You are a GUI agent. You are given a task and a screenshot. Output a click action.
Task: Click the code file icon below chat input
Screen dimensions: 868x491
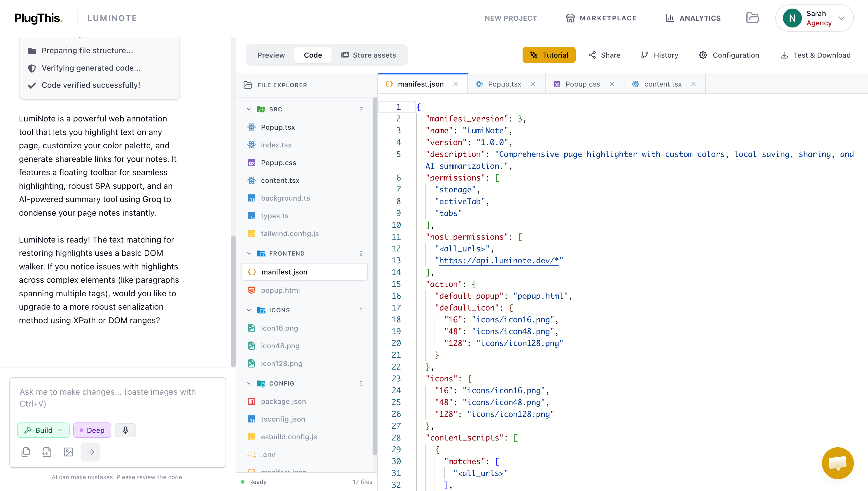coord(47,452)
